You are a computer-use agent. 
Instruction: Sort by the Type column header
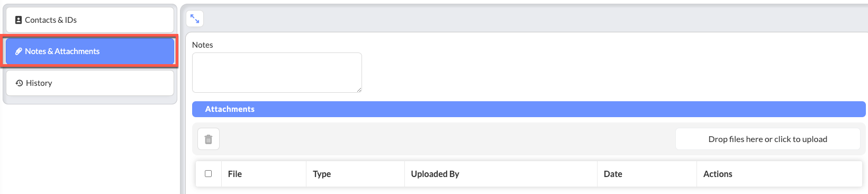pos(322,174)
